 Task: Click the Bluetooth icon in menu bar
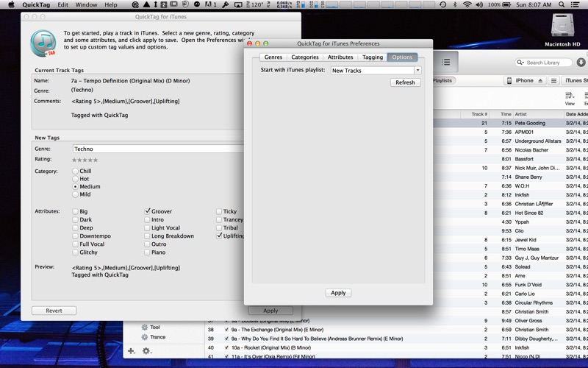coord(455,5)
